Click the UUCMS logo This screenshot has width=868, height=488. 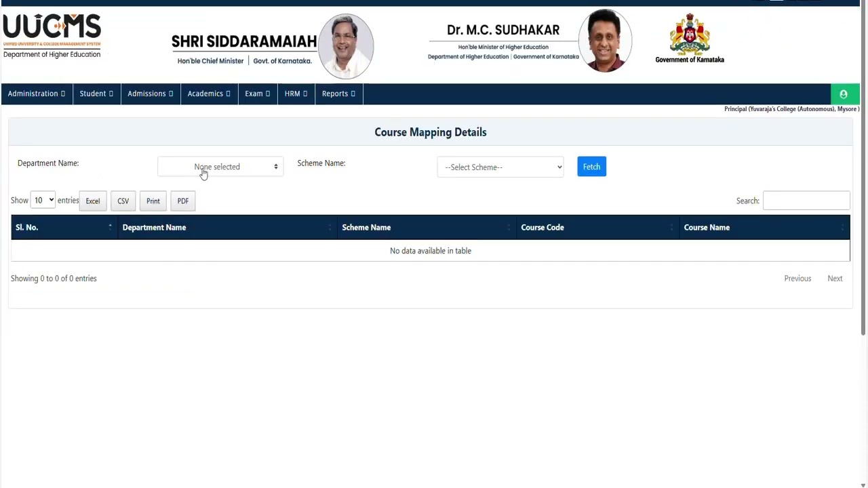[x=52, y=36]
